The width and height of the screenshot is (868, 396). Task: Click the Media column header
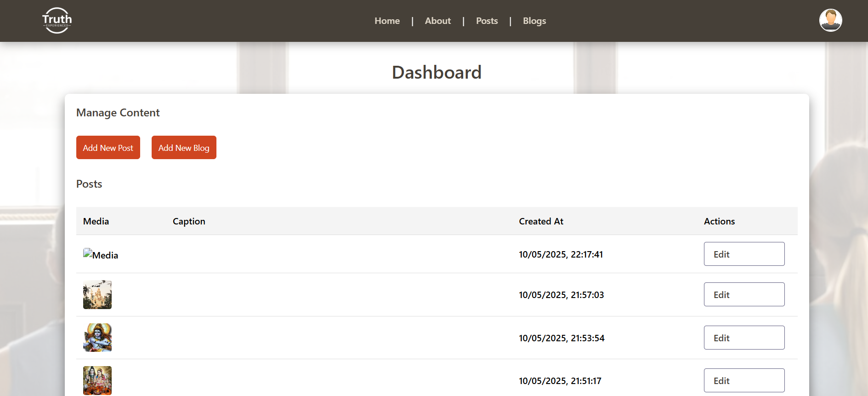[x=96, y=221]
